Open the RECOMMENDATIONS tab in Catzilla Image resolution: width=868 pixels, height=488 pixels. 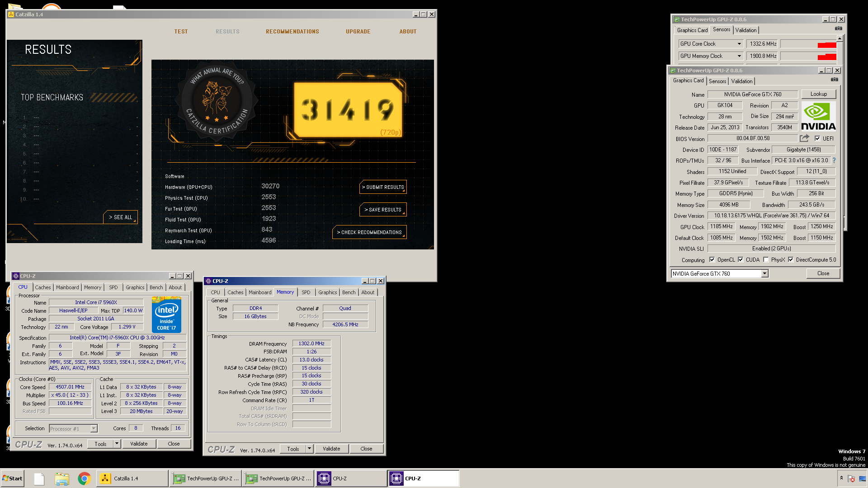292,32
